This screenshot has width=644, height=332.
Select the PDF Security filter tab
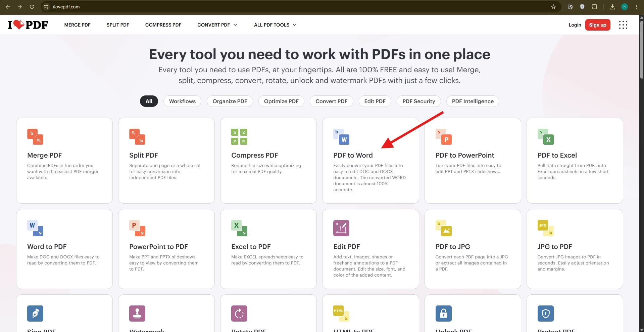point(419,101)
